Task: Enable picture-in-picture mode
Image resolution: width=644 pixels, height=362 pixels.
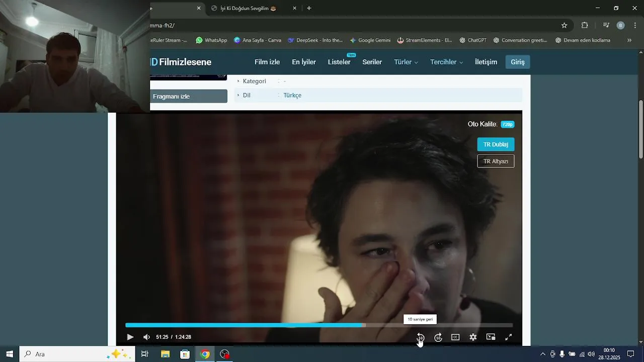Action: point(491,337)
